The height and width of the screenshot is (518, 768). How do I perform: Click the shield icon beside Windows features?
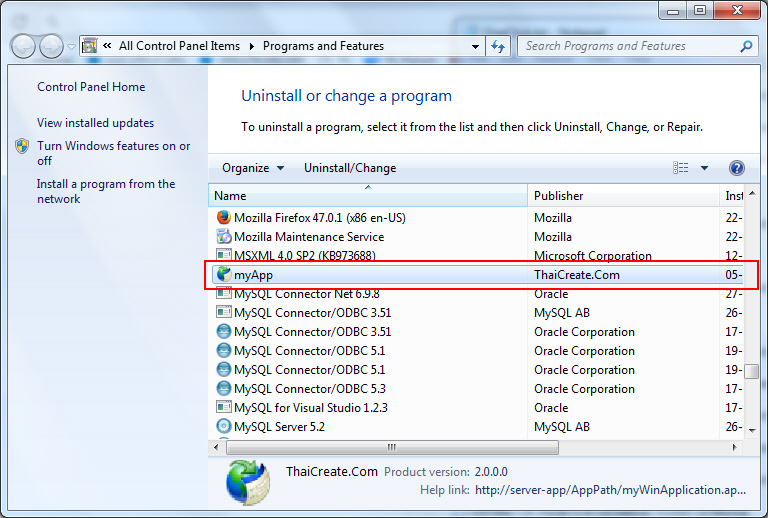[x=22, y=146]
